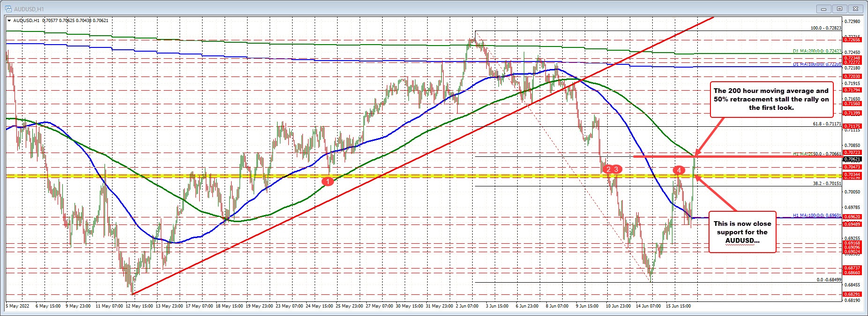Click the red price tag 0.70344
This screenshot has height=316, width=868.
(852, 175)
